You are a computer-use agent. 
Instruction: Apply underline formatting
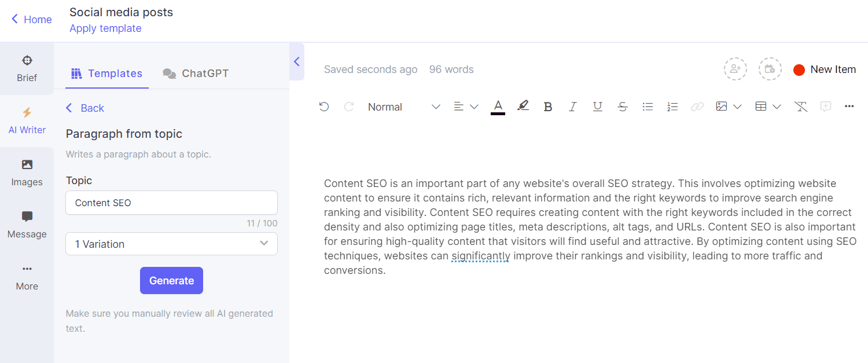pyautogui.click(x=598, y=107)
